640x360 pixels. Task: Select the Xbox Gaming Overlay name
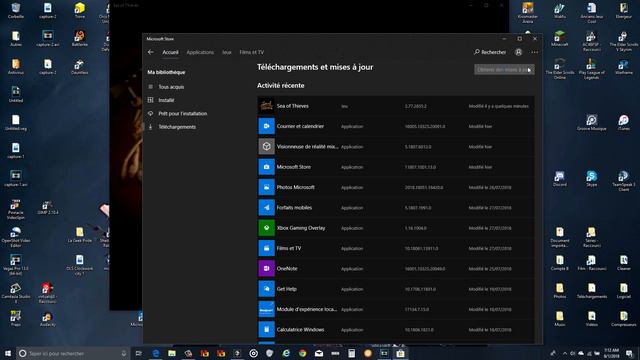301,228
